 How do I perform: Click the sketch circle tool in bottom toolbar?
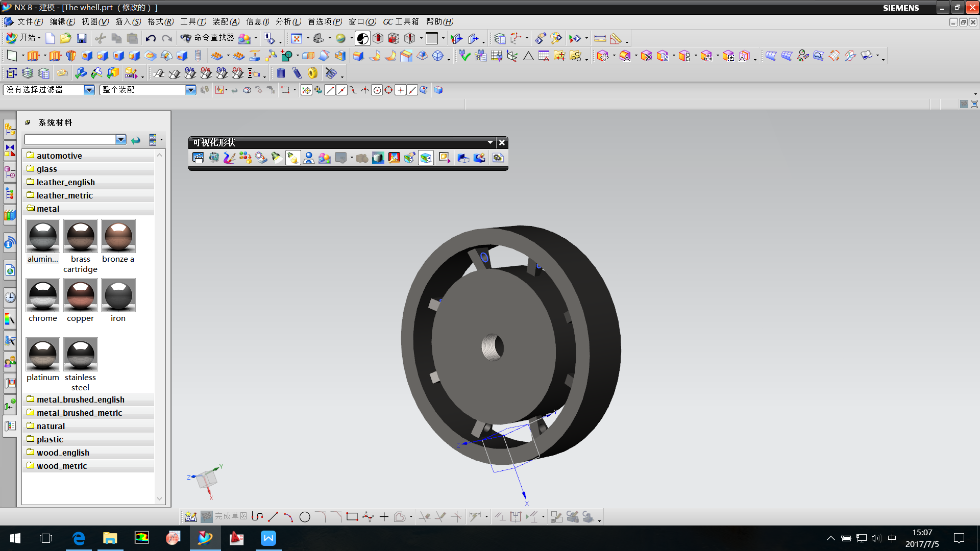[305, 517]
